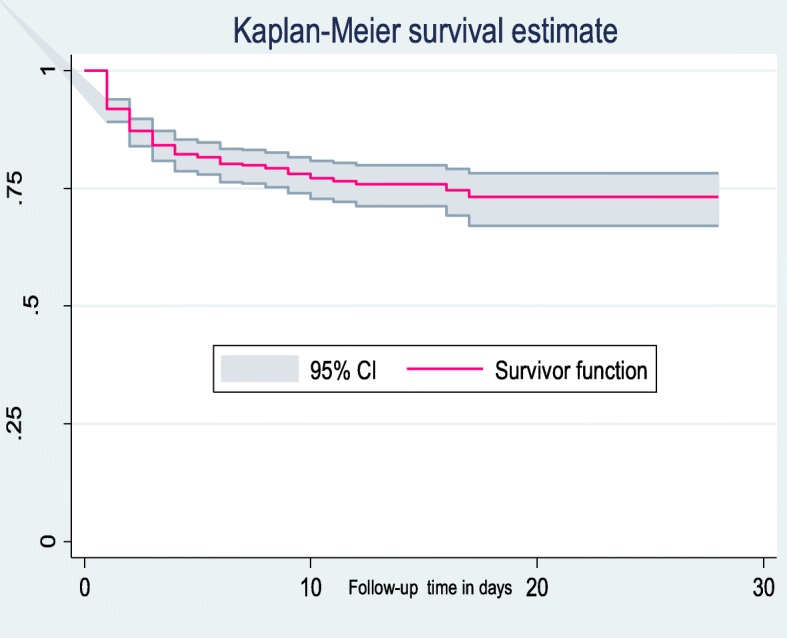Screen dimensions: 787x638
Task: Select the "Survivor function" legend text
Action: 571,371
